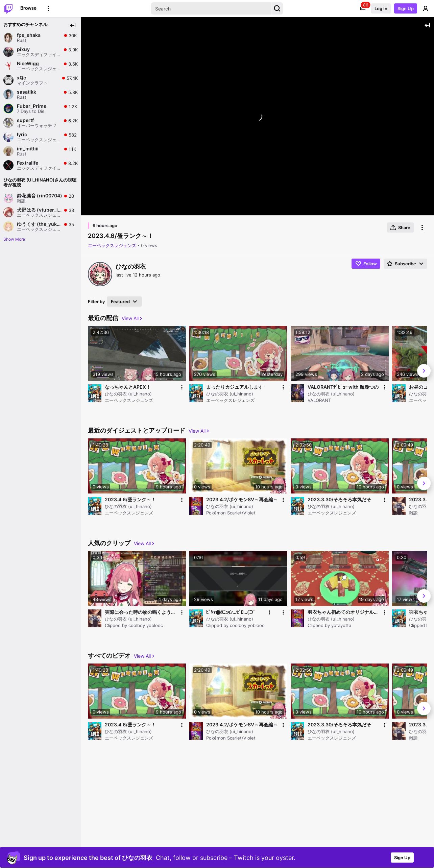Open options for 羽衣ちゃん初めてのオリジナル clip
Viewport: 434px width, 868px height.
[384, 612]
